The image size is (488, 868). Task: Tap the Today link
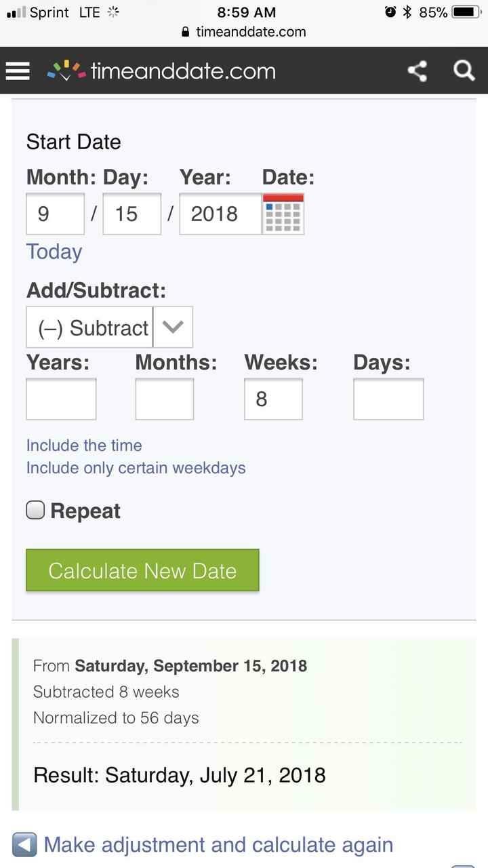click(54, 252)
